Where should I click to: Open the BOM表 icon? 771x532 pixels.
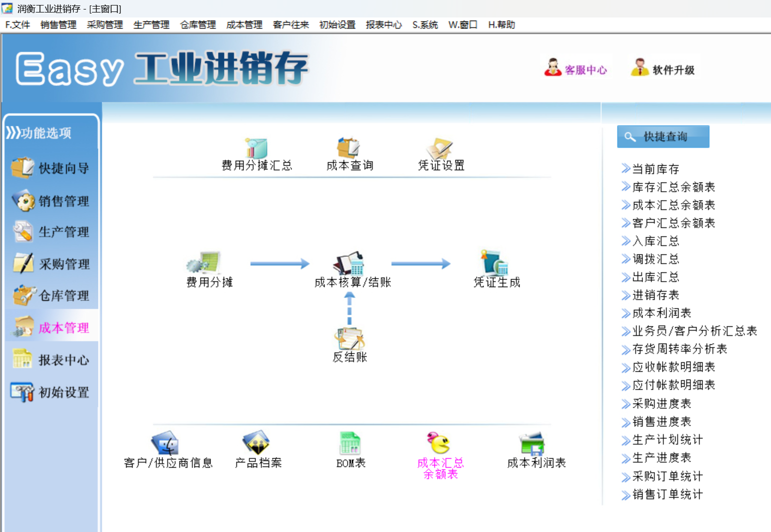[350, 443]
